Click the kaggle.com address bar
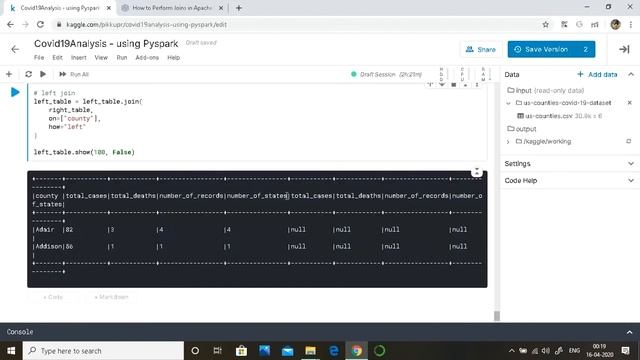The height and width of the screenshot is (360, 640). 302,24
